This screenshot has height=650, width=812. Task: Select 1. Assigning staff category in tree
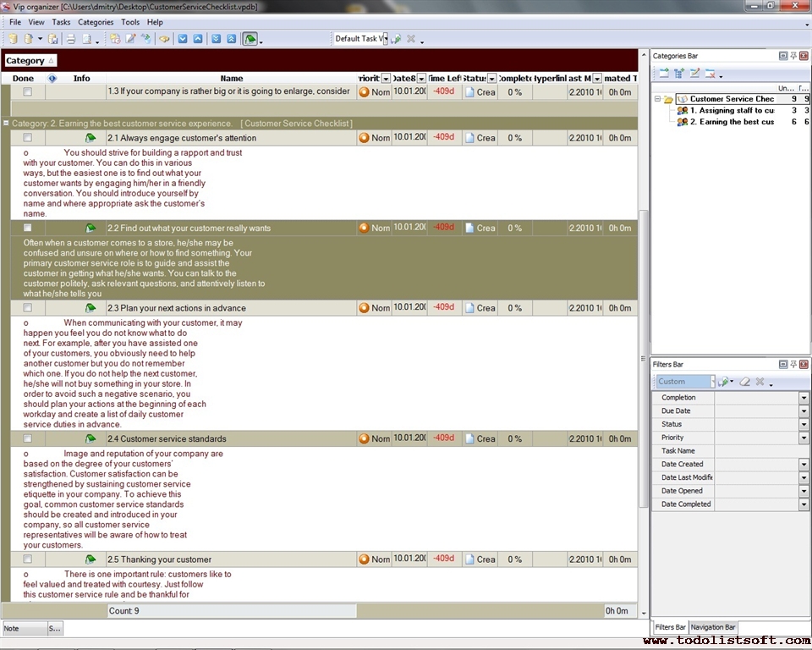[x=732, y=110]
